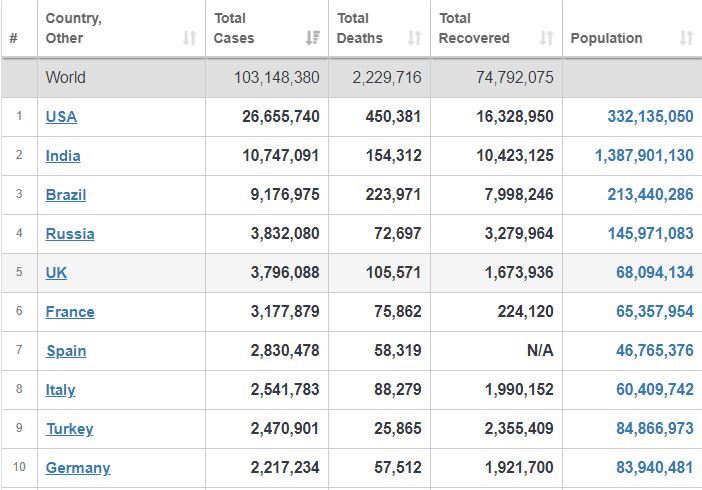Sort table by Total Recovered arrows
Screen dimensions: 702x490
click(x=546, y=38)
